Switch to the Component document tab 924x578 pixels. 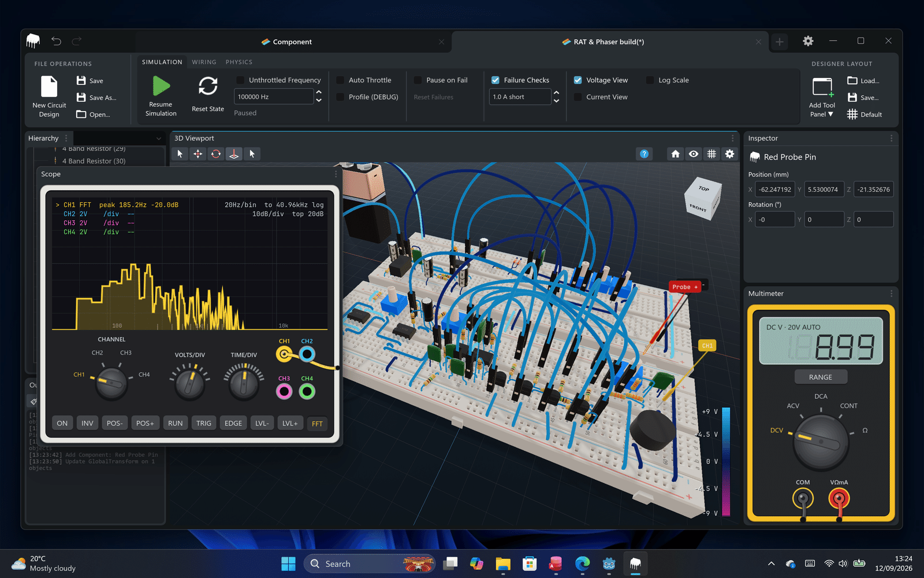point(292,42)
